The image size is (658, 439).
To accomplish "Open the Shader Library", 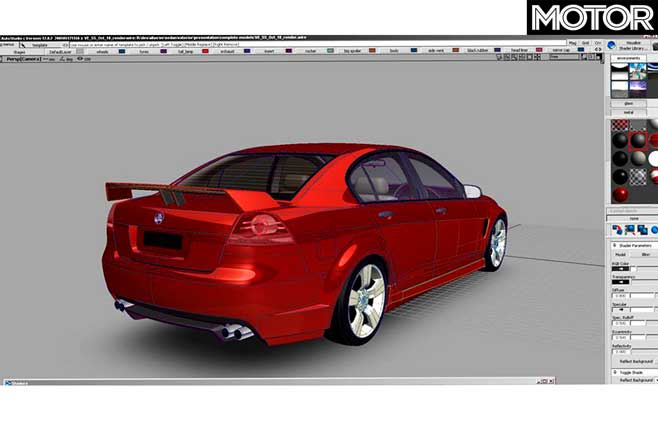I will (633, 48).
